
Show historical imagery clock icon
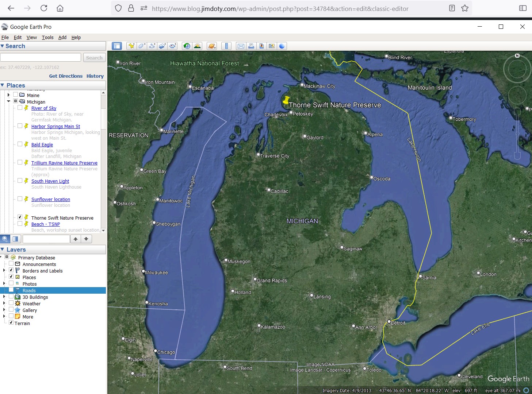tap(187, 46)
